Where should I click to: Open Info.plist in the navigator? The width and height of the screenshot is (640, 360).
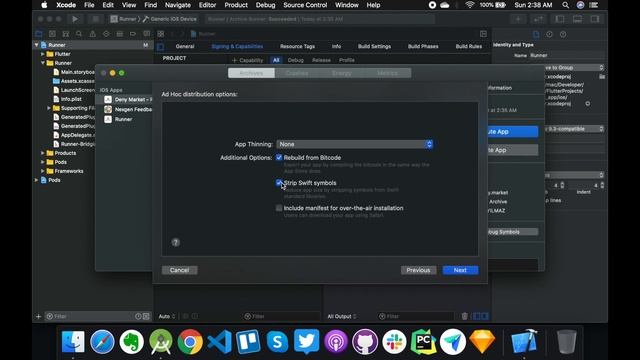[x=71, y=99]
